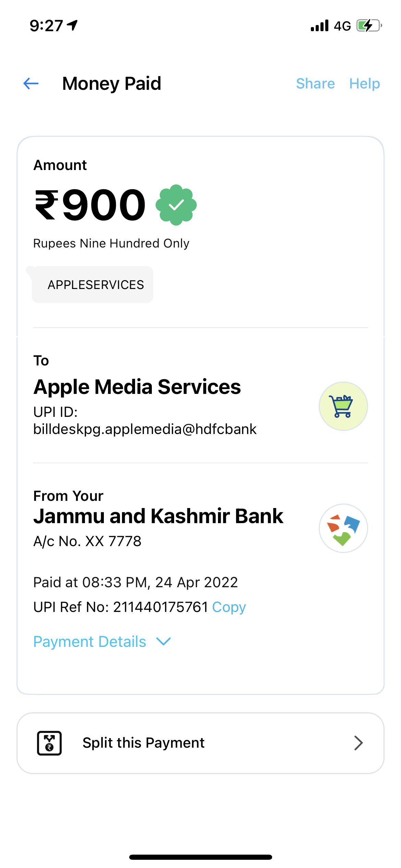Open the arrow on Split this Payment
This screenshot has height=868, width=401.
359,743
